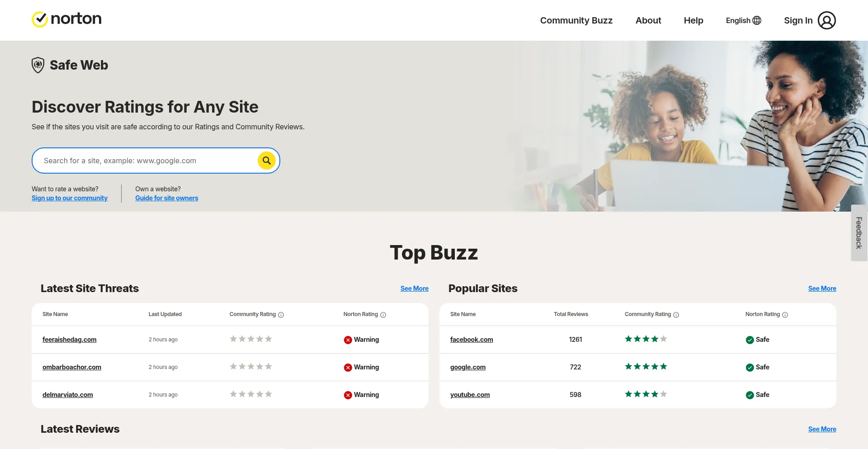Click the globe language icon
Viewport: 868px width, 449px height.
click(757, 20)
